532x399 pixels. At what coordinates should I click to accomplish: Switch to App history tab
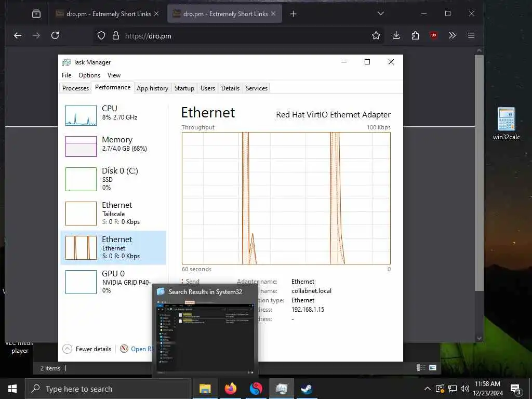(x=152, y=88)
